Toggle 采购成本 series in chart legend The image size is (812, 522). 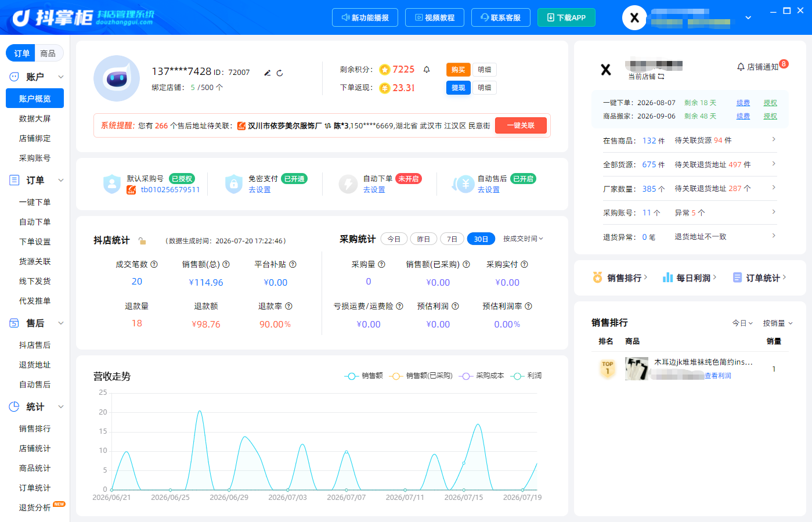[482, 376]
